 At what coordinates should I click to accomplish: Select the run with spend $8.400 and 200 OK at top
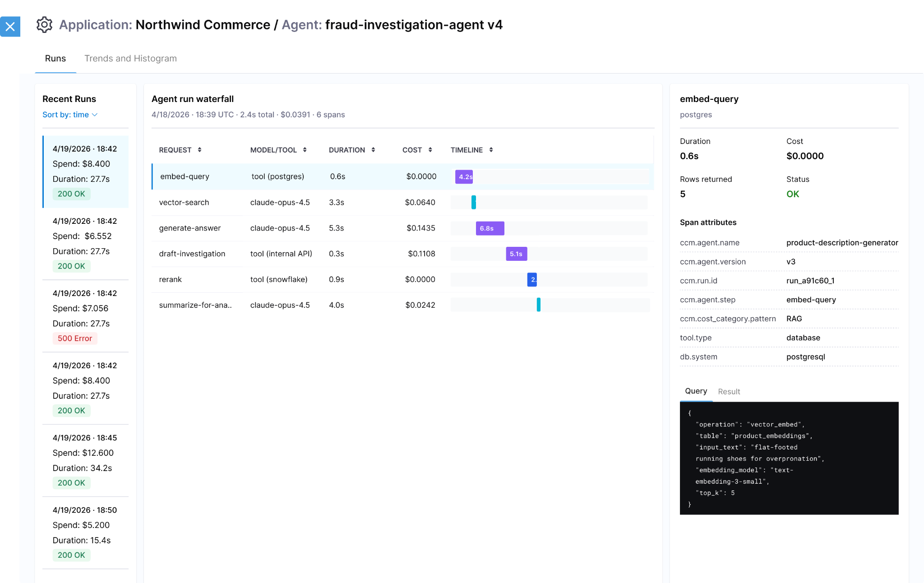pyautogui.click(x=86, y=172)
